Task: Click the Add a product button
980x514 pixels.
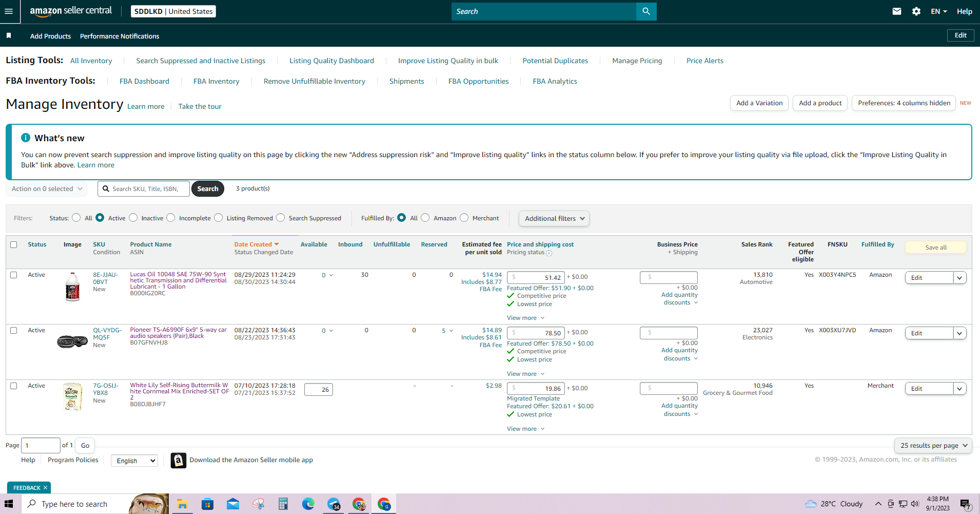Action: [820, 103]
